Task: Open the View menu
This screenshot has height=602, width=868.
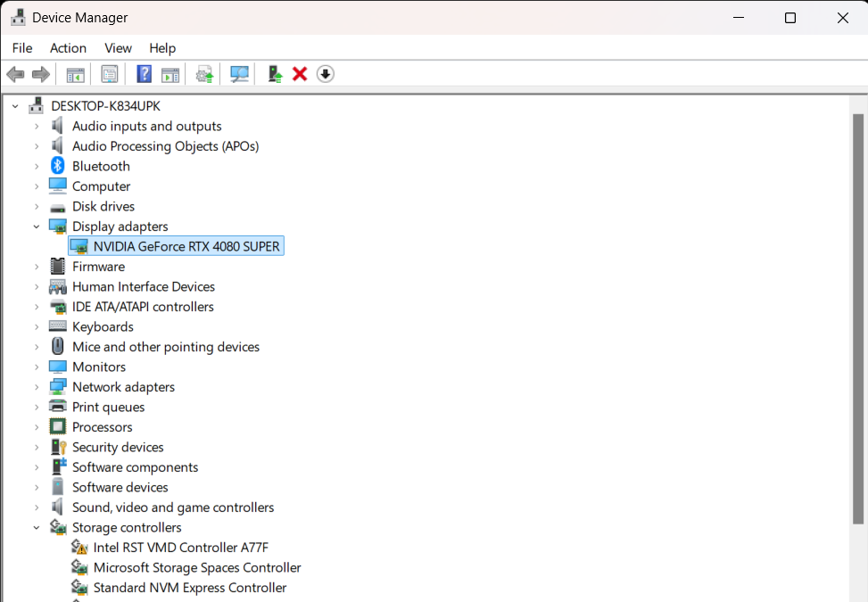Action: [x=118, y=48]
